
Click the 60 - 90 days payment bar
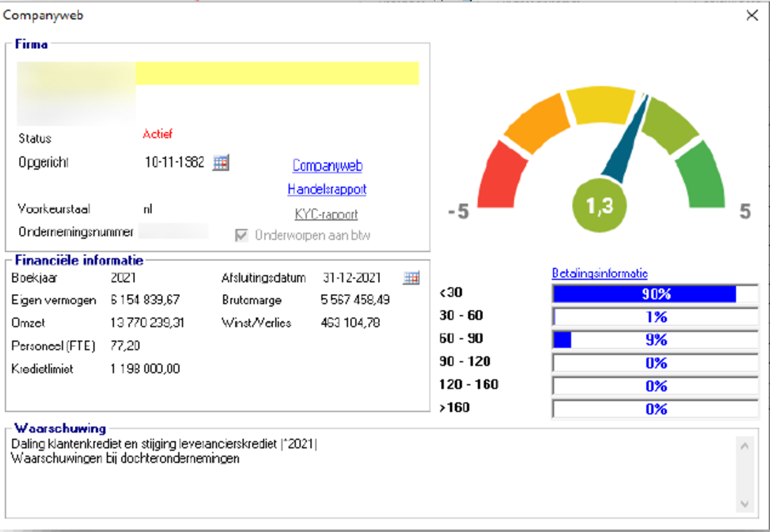click(x=654, y=340)
